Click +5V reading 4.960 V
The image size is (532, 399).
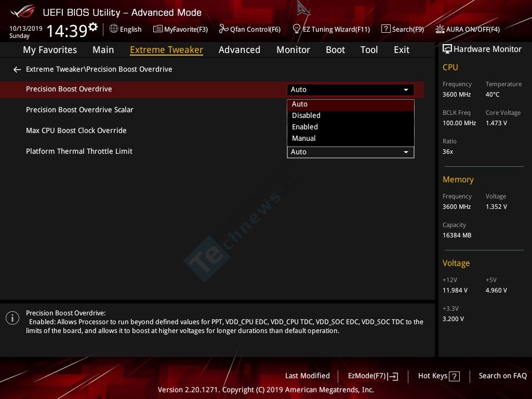click(496, 290)
